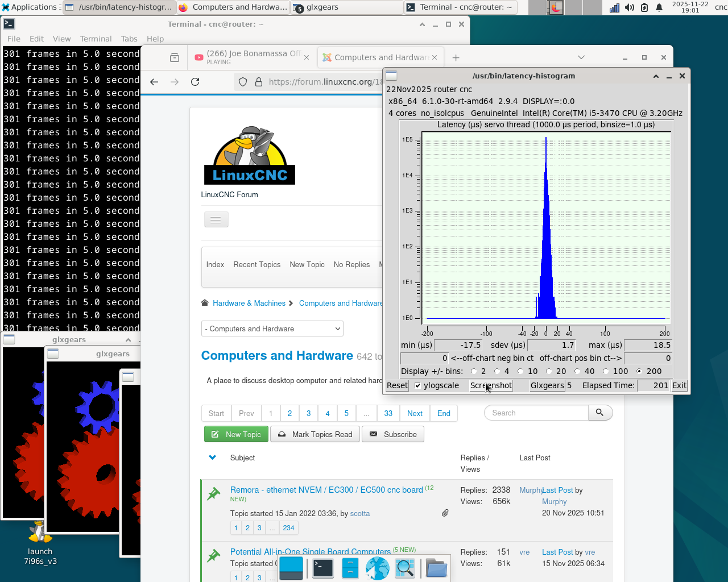Open the Terminal's Tabs menu
This screenshot has height=582, width=728.
click(129, 39)
